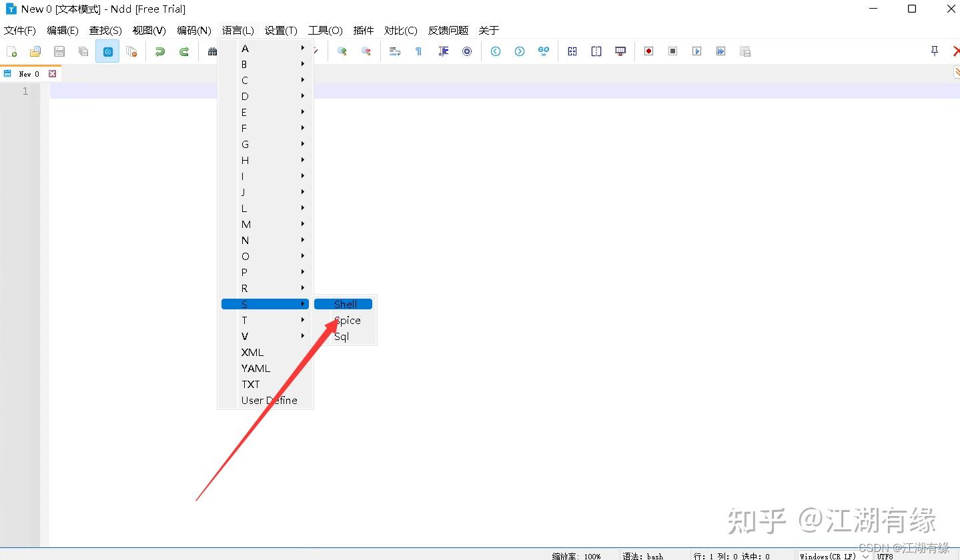Select the Shell language from the submenu
Screen dimensions: 960x560
(343, 303)
